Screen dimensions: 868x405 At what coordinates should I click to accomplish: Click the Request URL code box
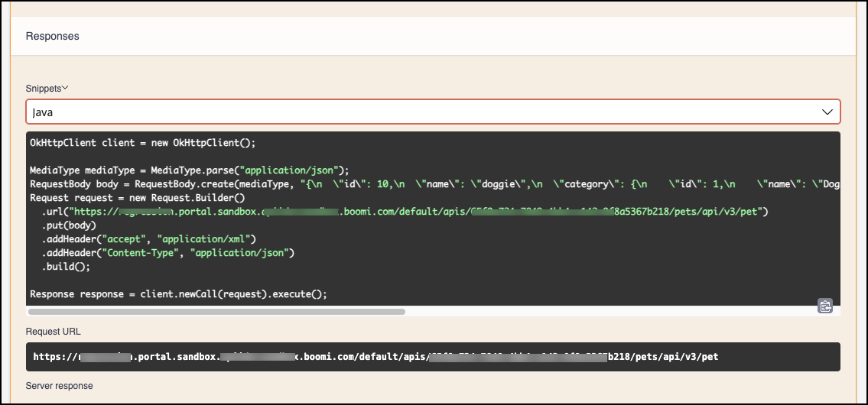(433, 357)
